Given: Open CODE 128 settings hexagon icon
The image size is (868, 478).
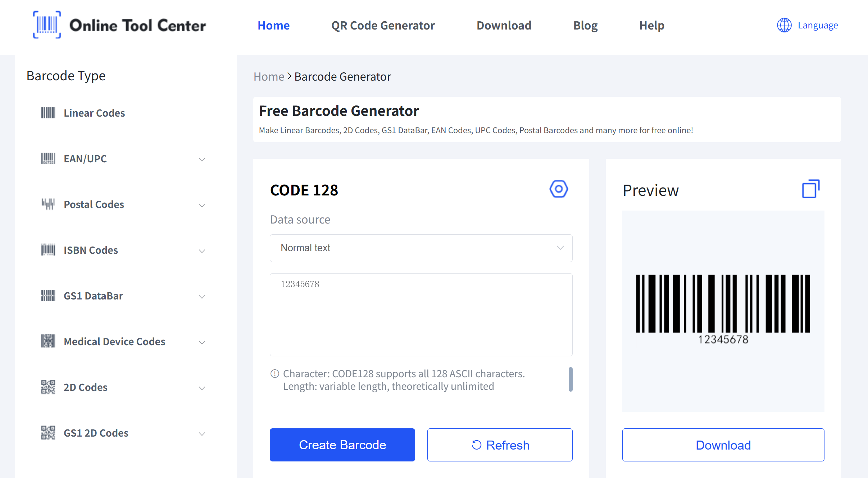Looking at the screenshot, I should click(x=558, y=189).
